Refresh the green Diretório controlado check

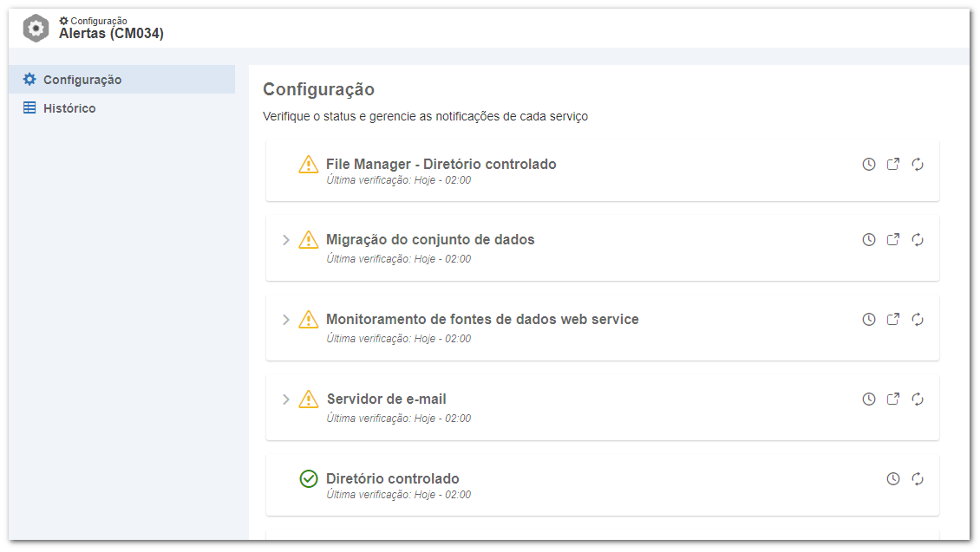point(918,479)
